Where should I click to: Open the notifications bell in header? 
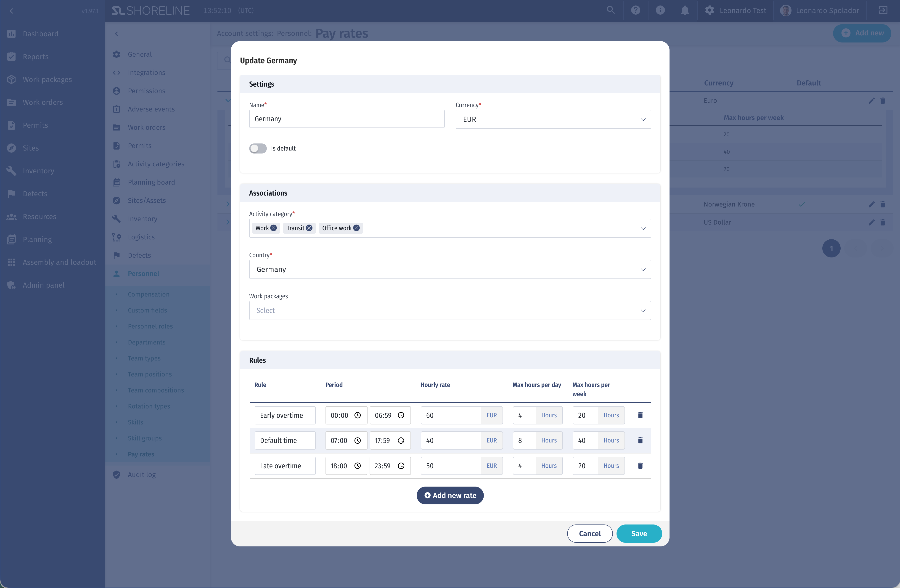[x=685, y=11]
